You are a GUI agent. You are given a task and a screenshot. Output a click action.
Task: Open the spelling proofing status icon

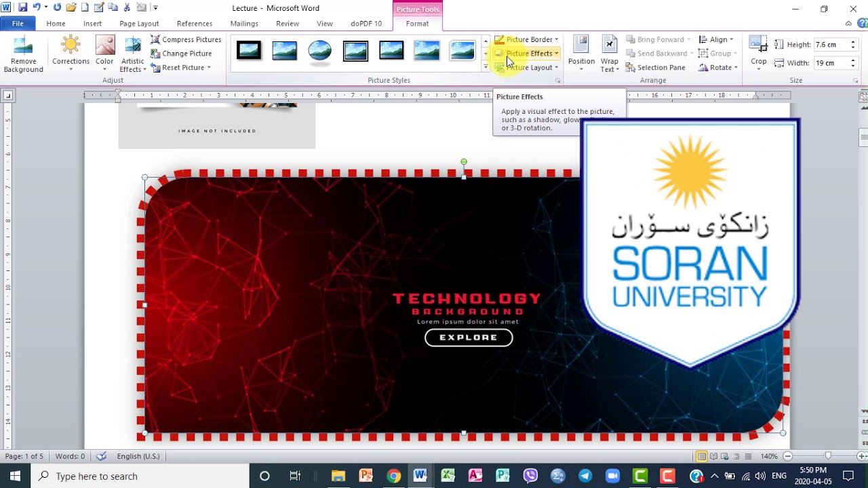(102, 456)
